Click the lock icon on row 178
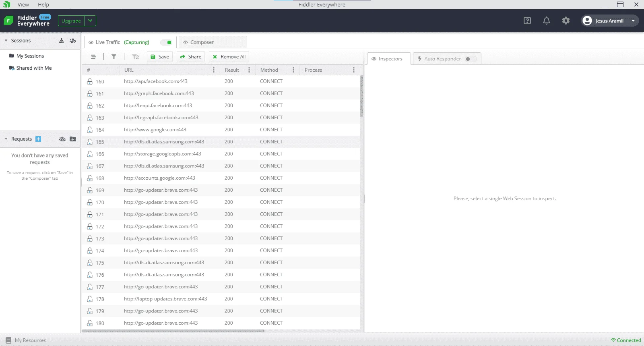Image resolution: width=644 pixels, height=346 pixels. point(90,299)
